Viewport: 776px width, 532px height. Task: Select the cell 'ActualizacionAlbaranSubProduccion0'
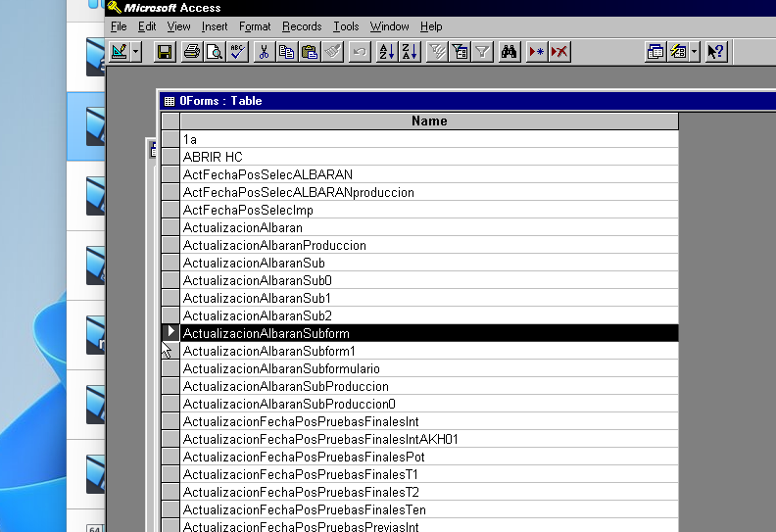429,404
